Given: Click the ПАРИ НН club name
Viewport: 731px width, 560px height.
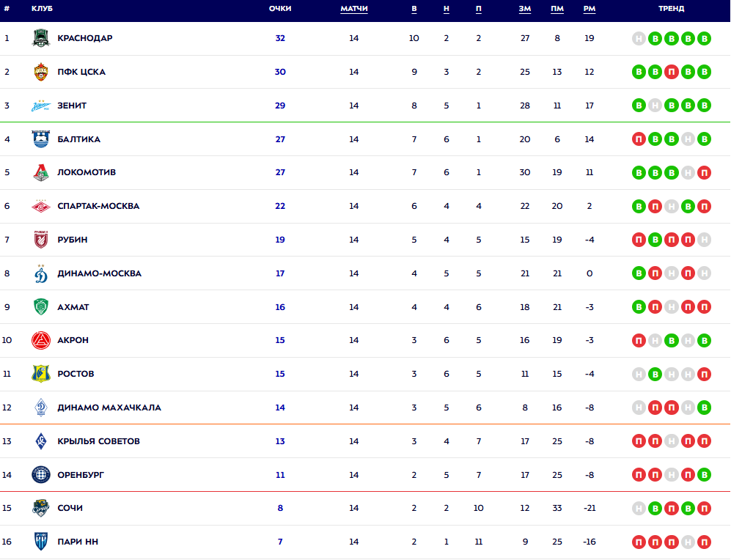Looking at the screenshot, I should click(x=78, y=542).
